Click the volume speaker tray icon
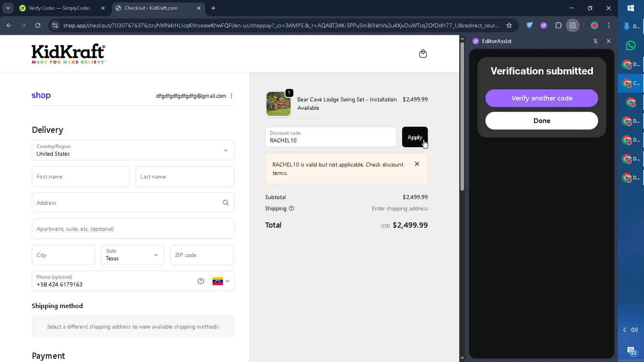The height and width of the screenshot is (362, 644). coord(635,330)
